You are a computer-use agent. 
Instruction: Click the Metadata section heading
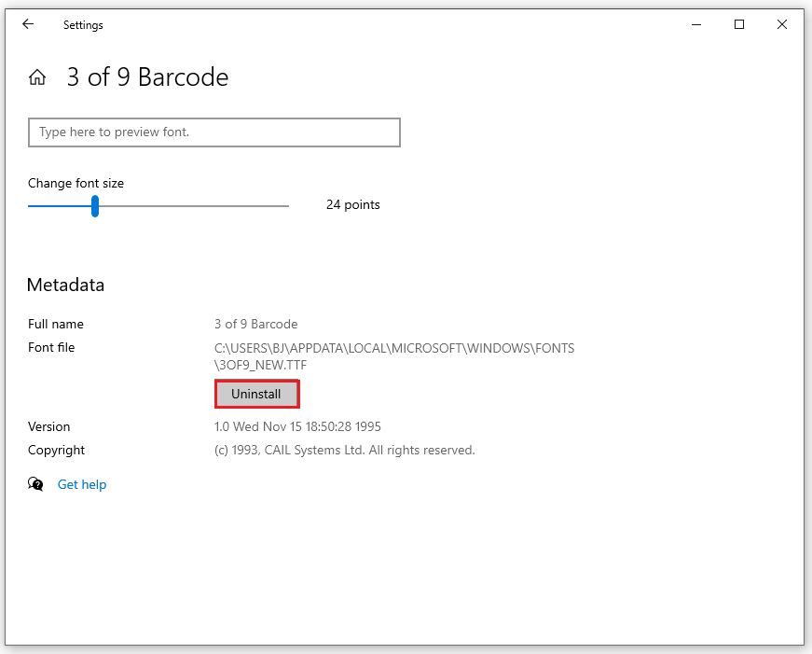click(65, 285)
